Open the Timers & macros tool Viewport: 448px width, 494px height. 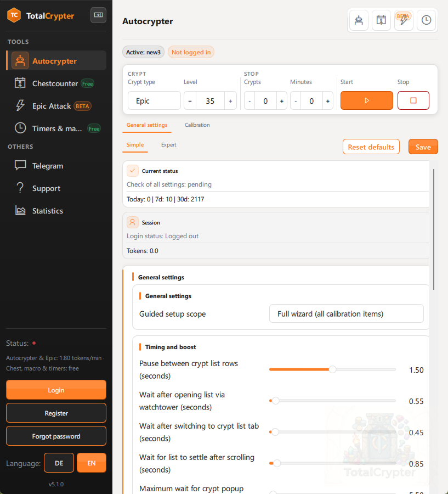[56, 128]
